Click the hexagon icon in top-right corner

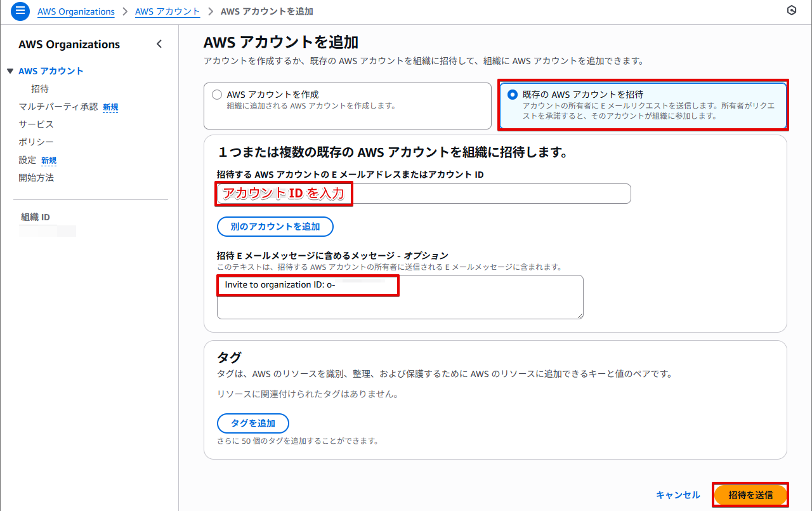pos(791,11)
